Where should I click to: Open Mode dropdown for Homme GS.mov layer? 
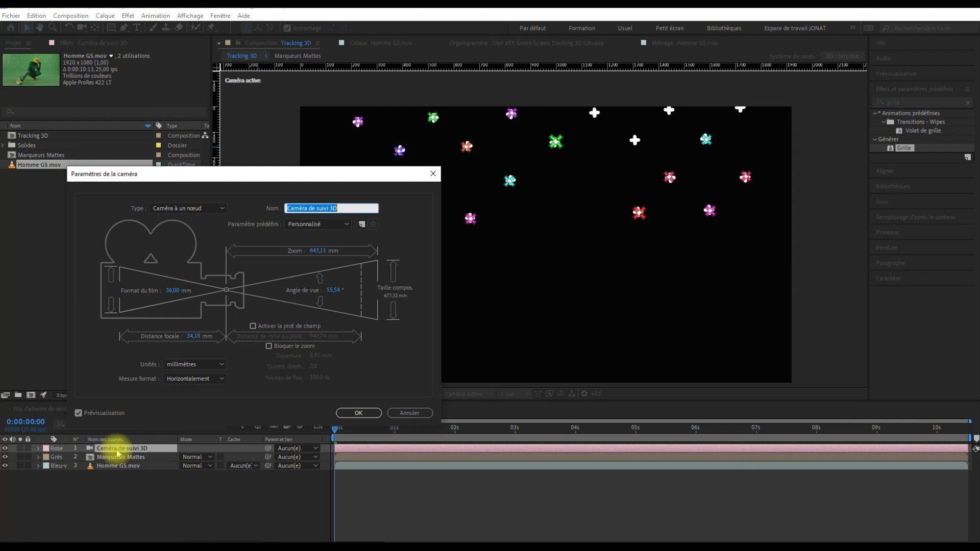197,466
